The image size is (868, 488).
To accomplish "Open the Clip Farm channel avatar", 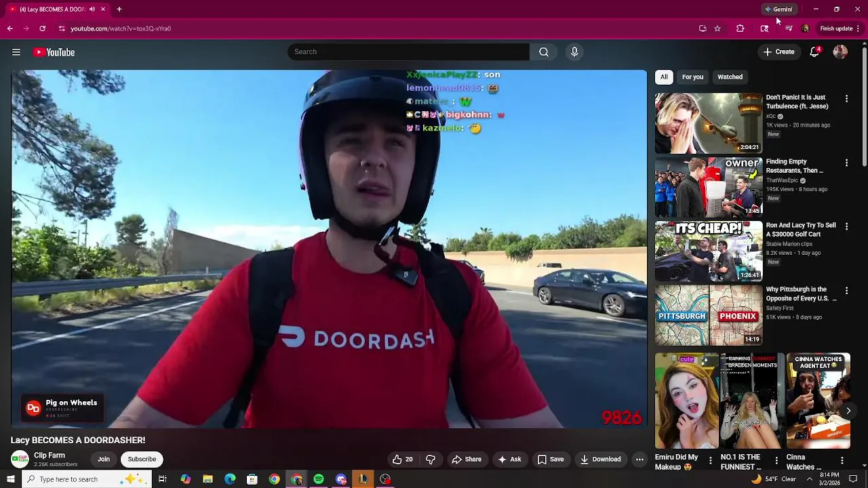I will pyautogui.click(x=20, y=460).
